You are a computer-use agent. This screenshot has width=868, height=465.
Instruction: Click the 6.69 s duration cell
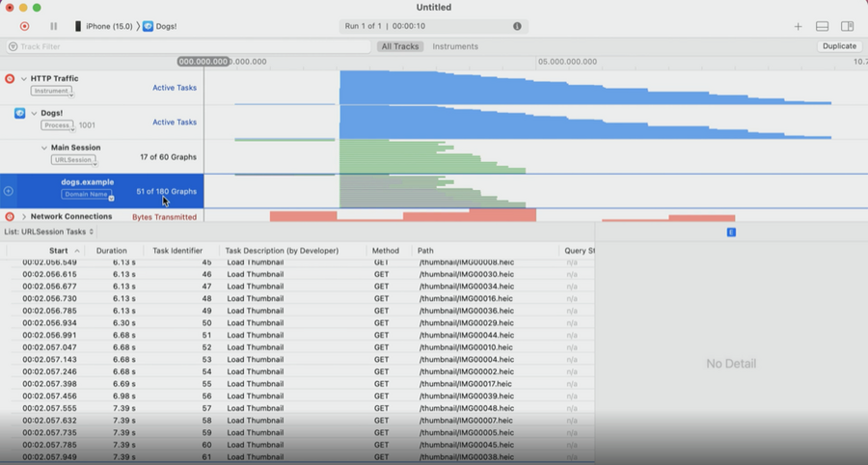124,384
